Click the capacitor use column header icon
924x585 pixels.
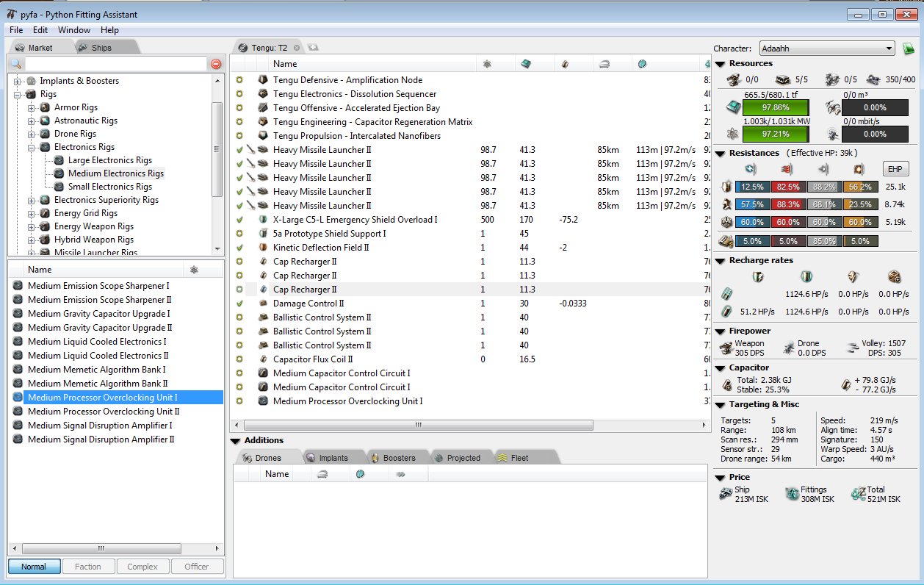click(565, 65)
